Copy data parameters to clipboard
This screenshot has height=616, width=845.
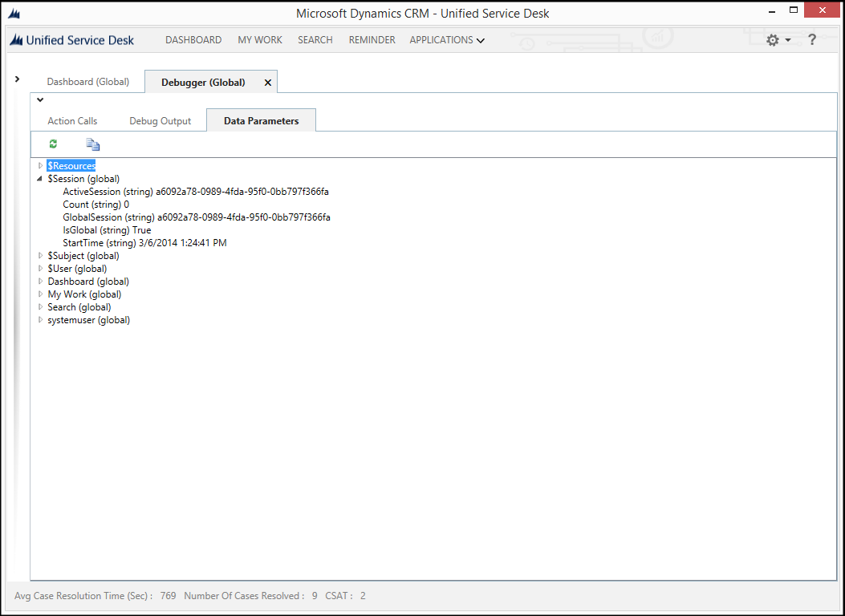pos(92,144)
